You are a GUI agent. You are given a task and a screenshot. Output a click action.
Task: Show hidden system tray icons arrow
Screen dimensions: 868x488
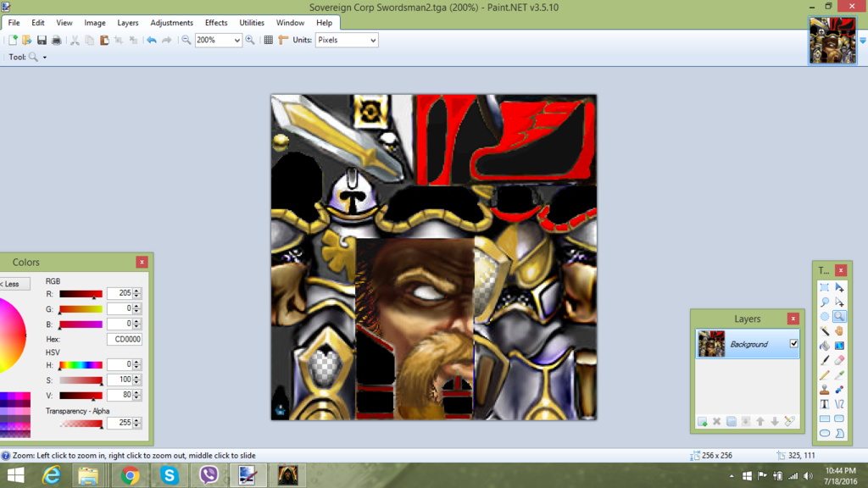click(732, 476)
